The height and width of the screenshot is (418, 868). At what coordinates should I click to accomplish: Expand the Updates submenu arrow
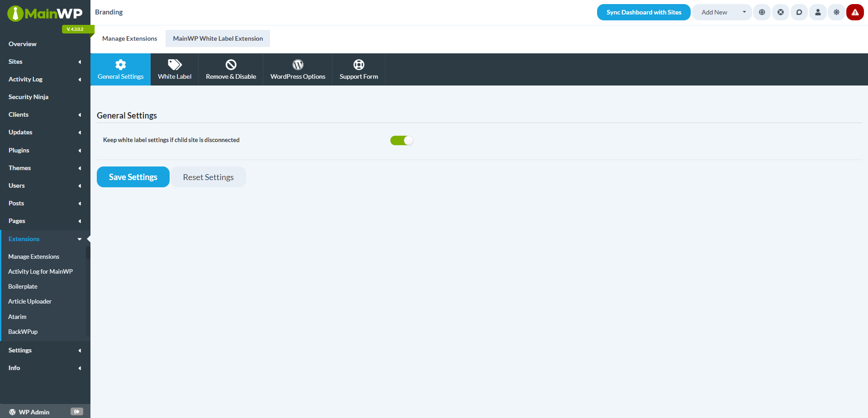[80, 133]
